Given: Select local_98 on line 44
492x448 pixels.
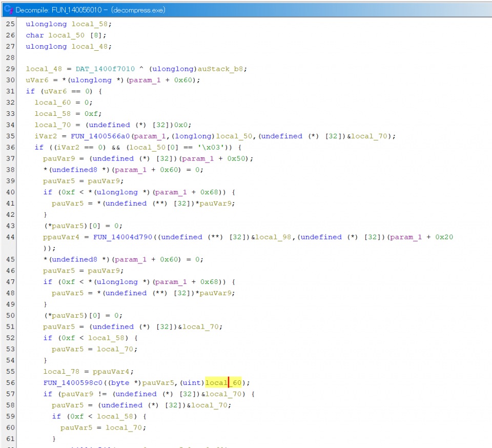Looking at the screenshot, I should tap(273, 237).
